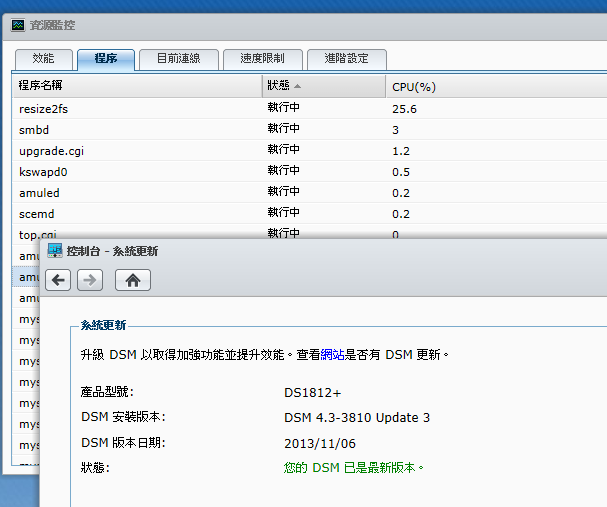Screen dimensions: 607x507
Task: Click the 2013/11/06 release date
Action: pyautogui.click(x=320, y=443)
